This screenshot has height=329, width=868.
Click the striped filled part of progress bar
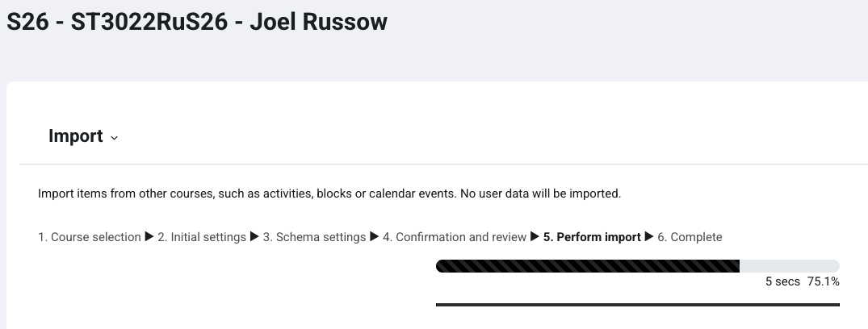click(x=587, y=266)
